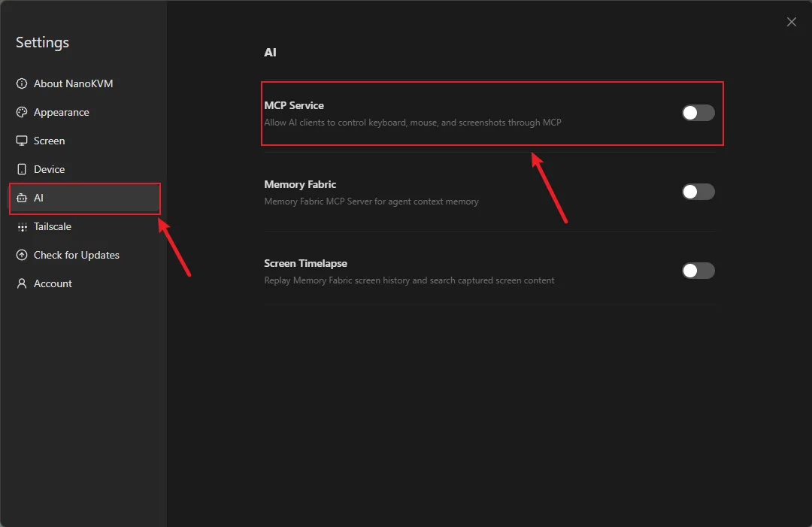Click the Settings title text

(42, 42)
